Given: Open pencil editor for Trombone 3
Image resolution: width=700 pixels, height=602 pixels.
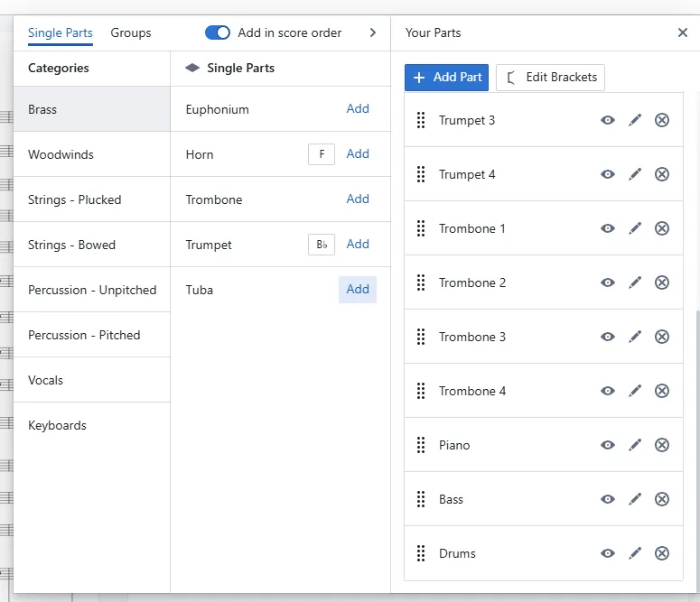Looking at the screenshot, I should click(635, 337).
